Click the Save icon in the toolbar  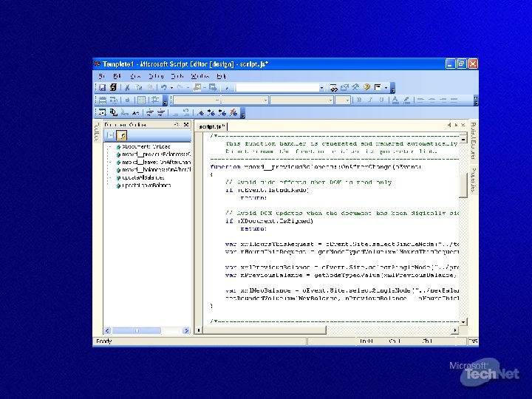(102, 87)
